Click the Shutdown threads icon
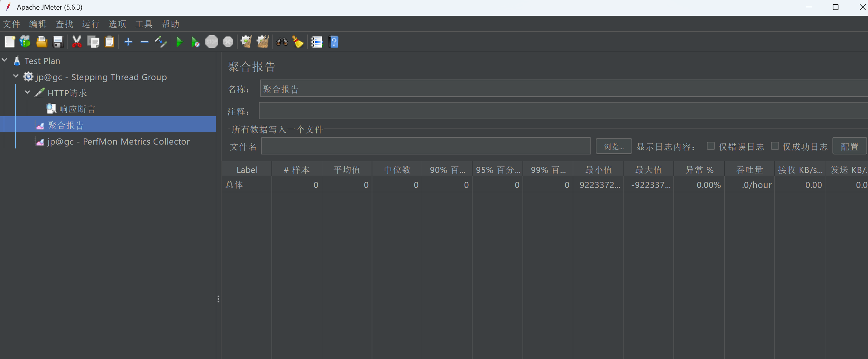The image size is (868, 359). (228, 42)
